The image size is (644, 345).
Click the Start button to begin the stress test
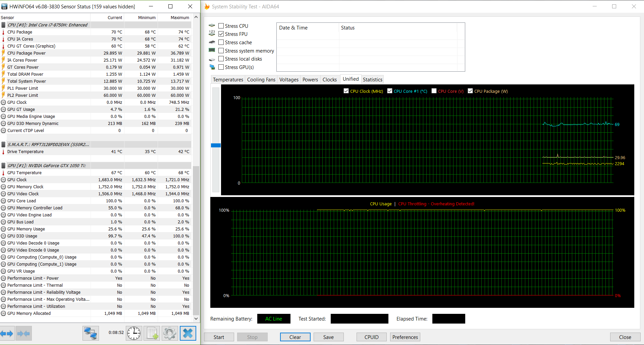[219, 337]
